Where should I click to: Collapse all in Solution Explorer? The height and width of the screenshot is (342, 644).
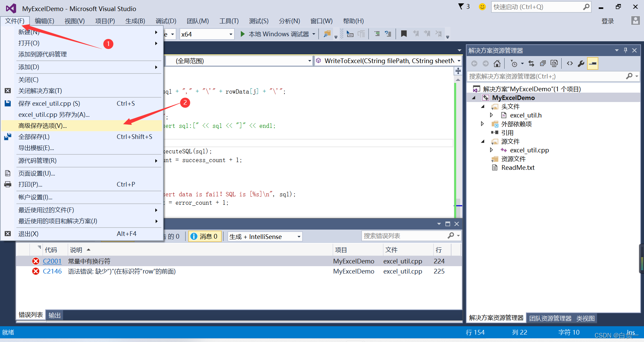tap(543, 63)
